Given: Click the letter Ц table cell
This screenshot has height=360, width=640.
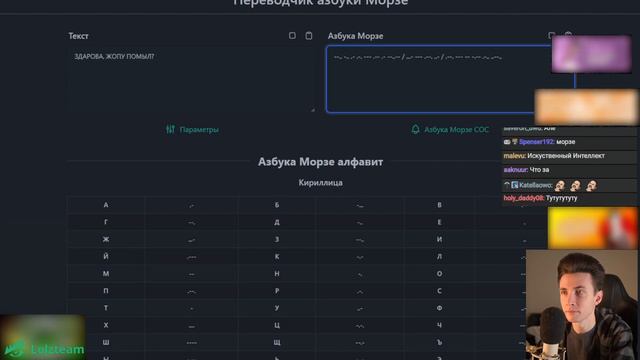Looking at the screenshot, I should [x=277, y=325].
